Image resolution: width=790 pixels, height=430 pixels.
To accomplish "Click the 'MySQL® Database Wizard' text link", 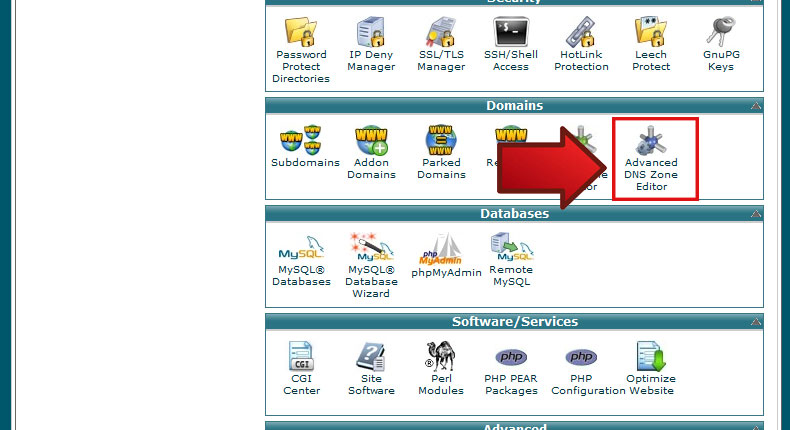I will coord(371,282).
